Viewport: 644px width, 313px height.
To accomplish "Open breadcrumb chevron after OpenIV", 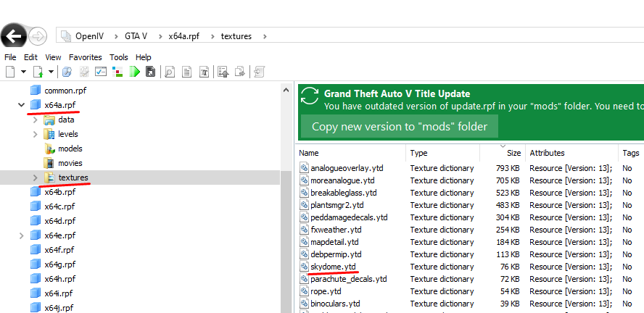I will (x=115, y=36).
